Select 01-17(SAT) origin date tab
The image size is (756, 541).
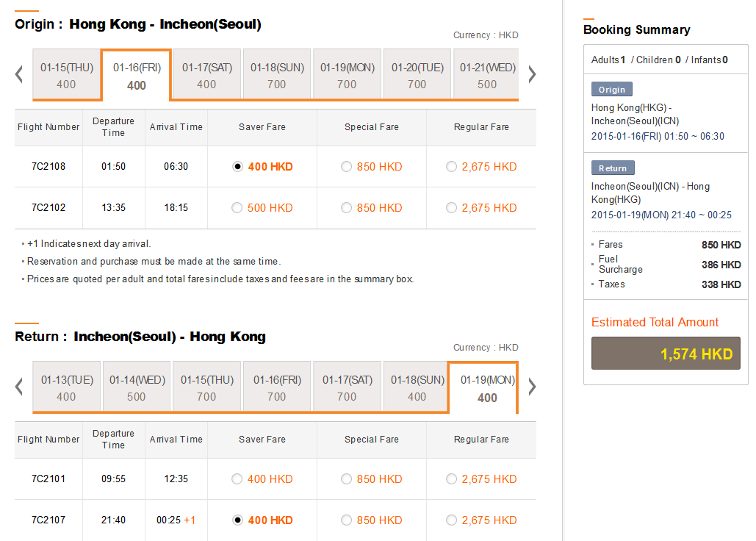[x=206, y=75]
